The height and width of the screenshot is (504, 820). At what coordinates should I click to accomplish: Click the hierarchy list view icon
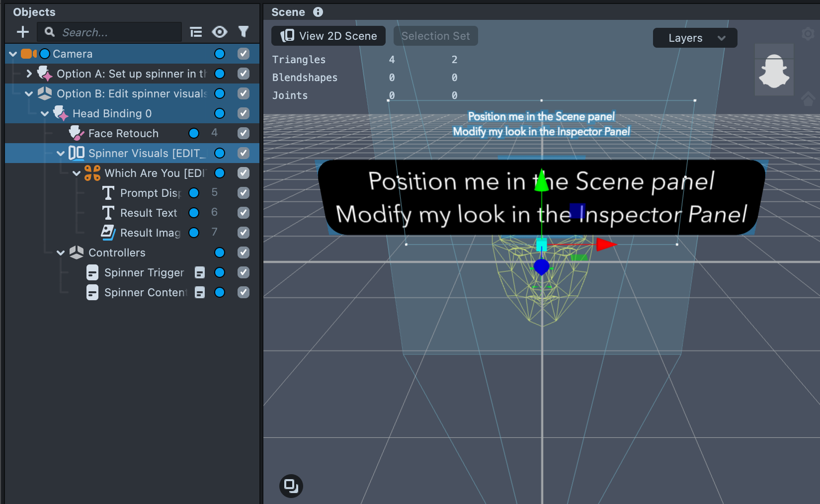click(x=196, y=32)
